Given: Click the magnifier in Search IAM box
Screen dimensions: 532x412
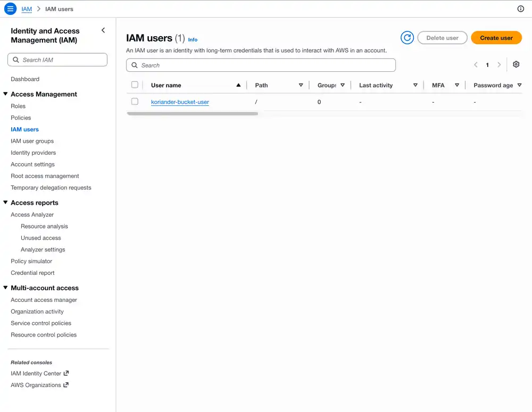Looking at the screenshot, I should tap(15, 60).
